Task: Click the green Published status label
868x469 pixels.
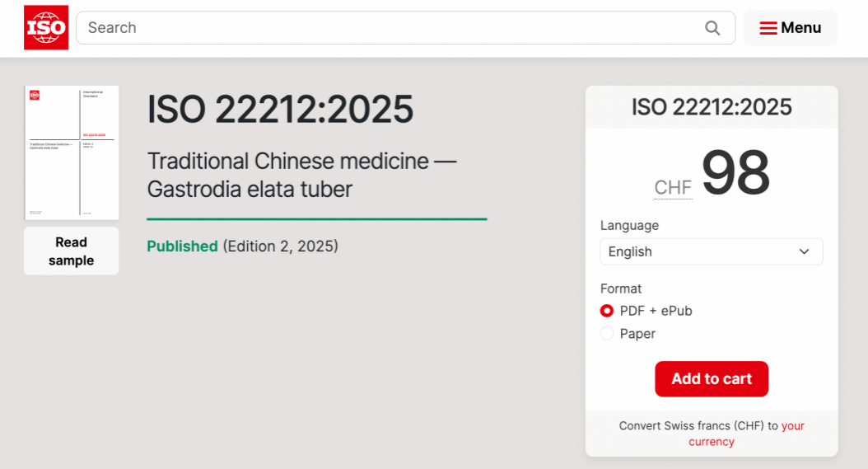Action: 182,246
